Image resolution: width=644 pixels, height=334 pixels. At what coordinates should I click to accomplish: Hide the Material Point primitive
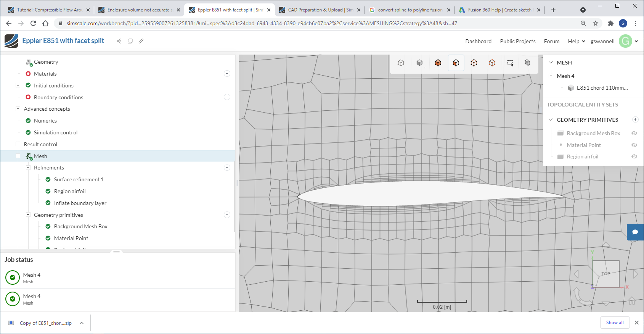point(634,145)
